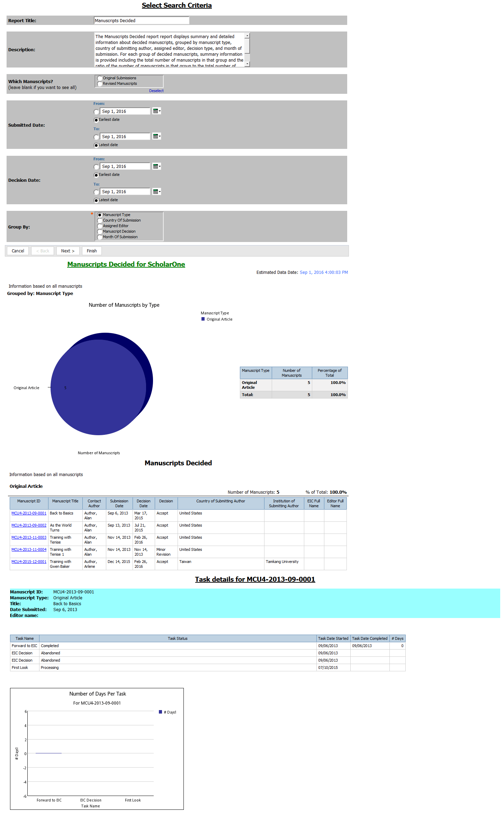The width and height of the screenshot is (504, 815).
Task: Click Description scrollbar down arrow
Action: pos(247,64)
